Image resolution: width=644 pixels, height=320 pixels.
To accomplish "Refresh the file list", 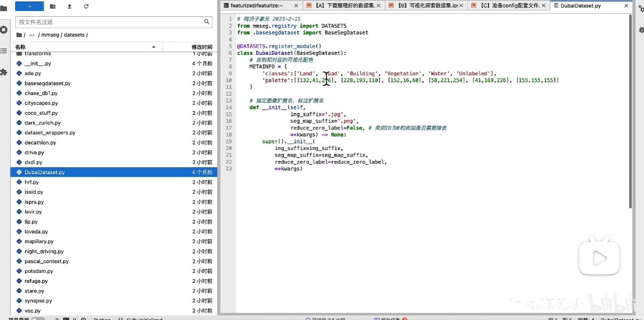I will pyautogui.click(x=86, y=6).
